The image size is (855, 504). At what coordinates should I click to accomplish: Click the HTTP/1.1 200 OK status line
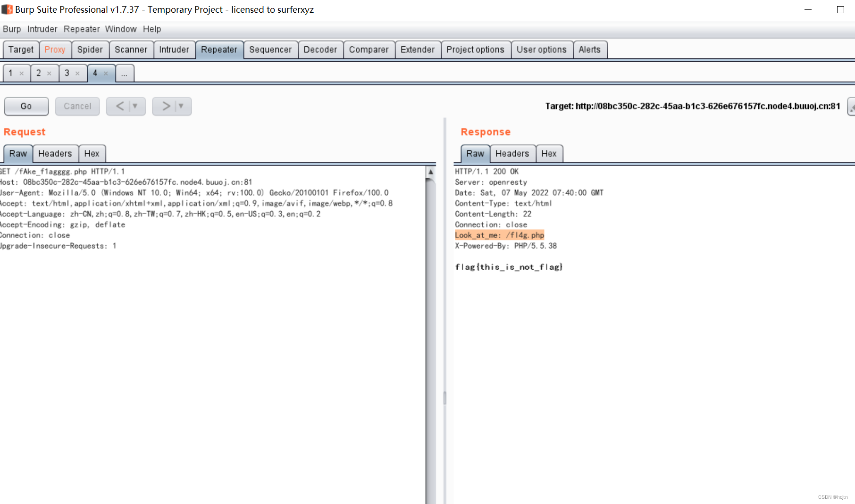[x=486, y=172]
